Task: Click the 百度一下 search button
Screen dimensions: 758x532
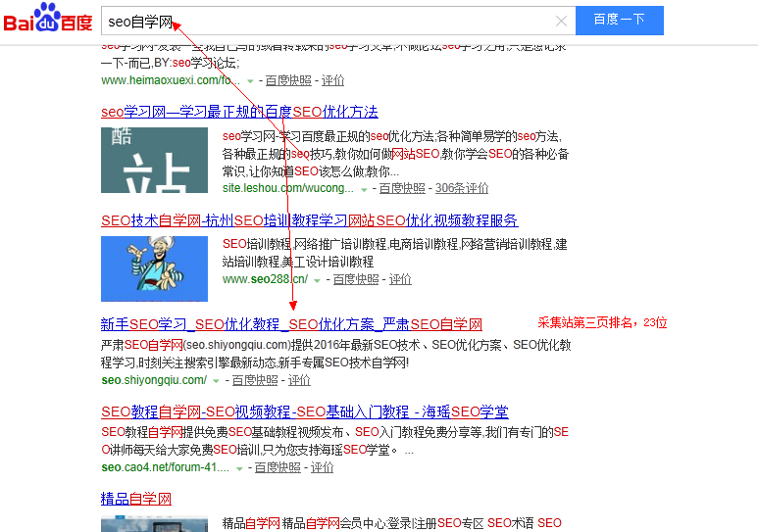Action: (620, 21)
